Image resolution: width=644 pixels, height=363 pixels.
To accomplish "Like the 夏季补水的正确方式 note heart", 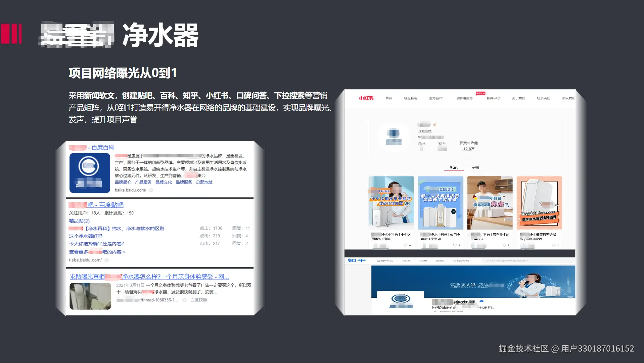I will (504, 245).
